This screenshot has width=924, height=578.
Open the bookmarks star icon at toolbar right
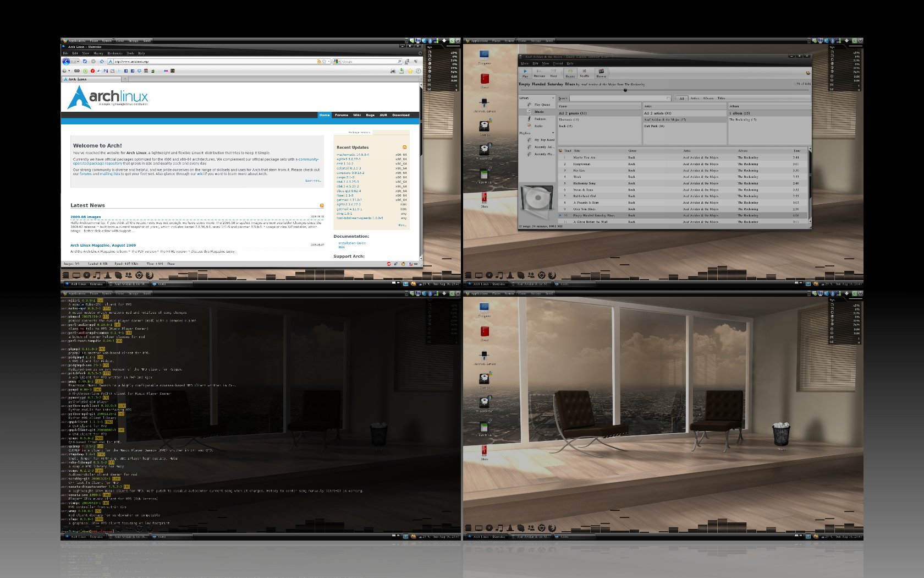pos(410,71)
